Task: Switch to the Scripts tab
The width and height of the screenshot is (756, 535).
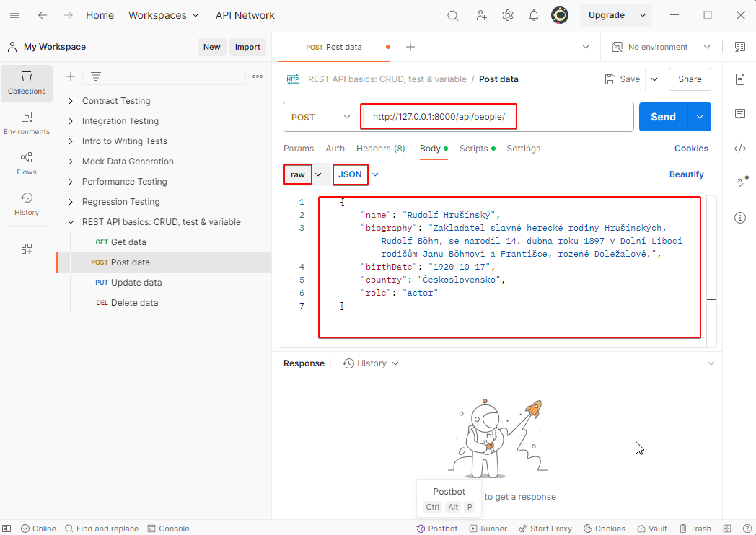Action: point(478,149)
